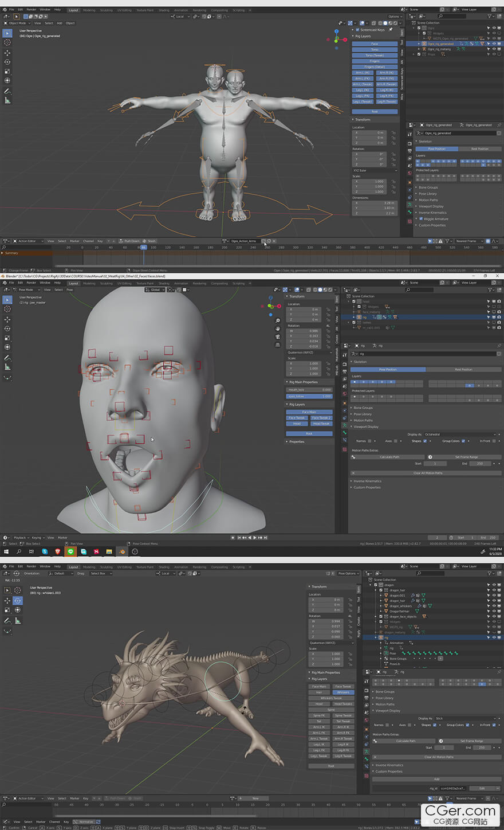
Task: Enable Names checkbox in middle window
Action: [x=369, y=441]
